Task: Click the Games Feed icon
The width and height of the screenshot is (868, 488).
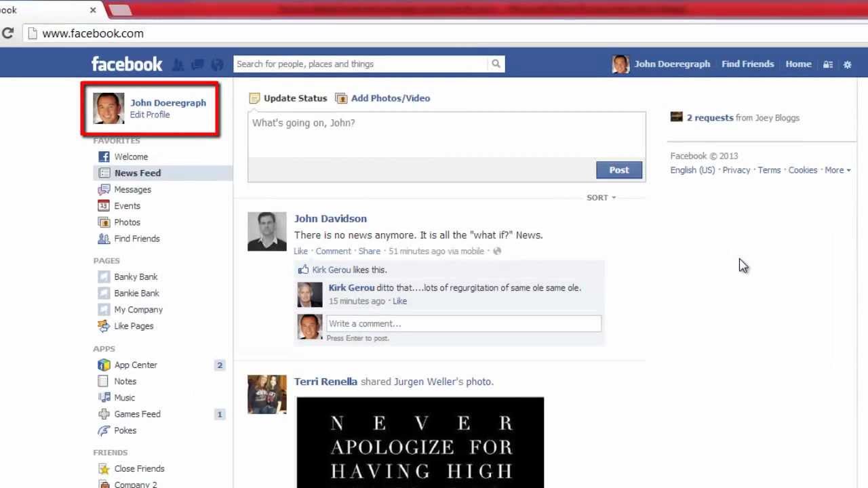Action: (104, 414)
